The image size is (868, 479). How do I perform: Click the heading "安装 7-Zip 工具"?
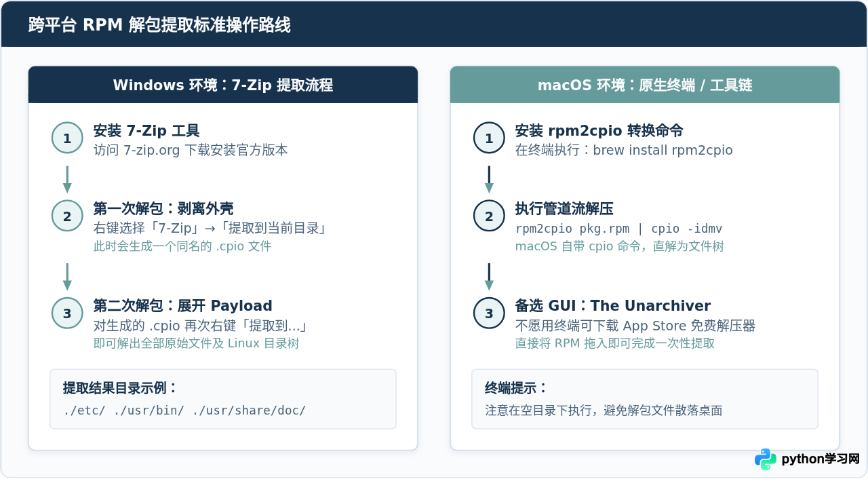146,131
